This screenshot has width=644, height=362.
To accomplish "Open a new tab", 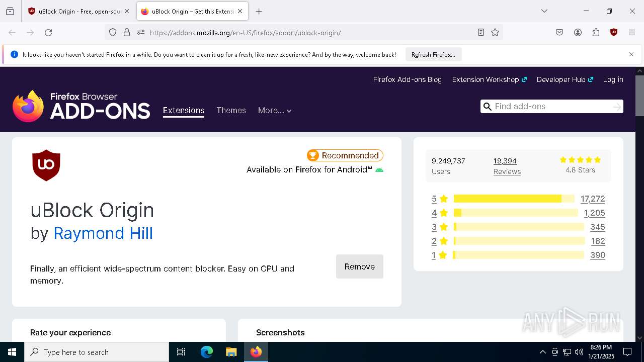I will pyautogui.click(x=259, y=11).
